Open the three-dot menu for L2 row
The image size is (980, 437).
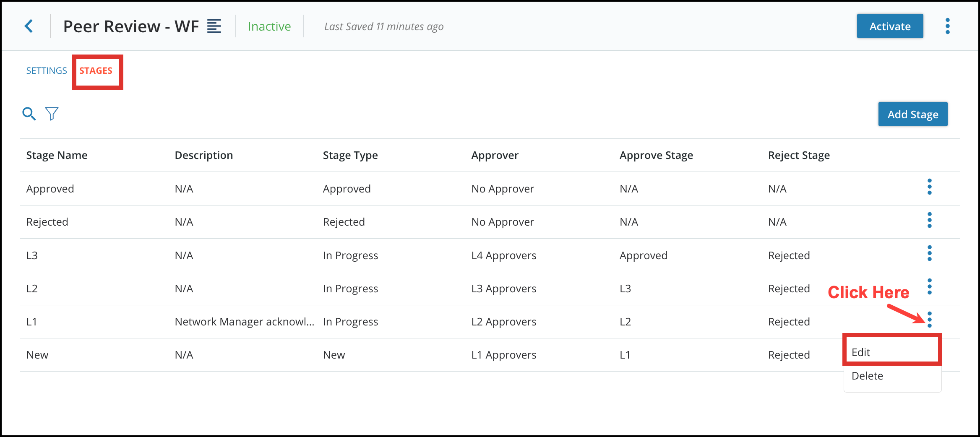coord(929,286)
